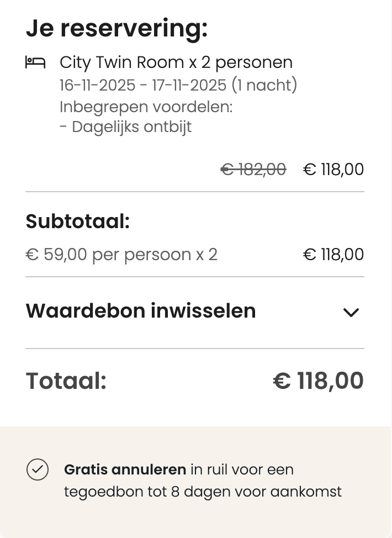Click the bold Gratis annuleren text

pos(125,470)
